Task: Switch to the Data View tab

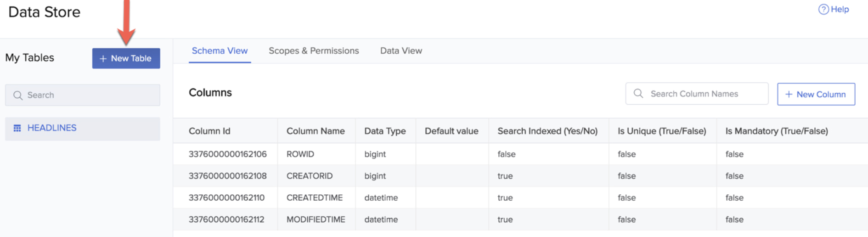Action: point(401,51)
